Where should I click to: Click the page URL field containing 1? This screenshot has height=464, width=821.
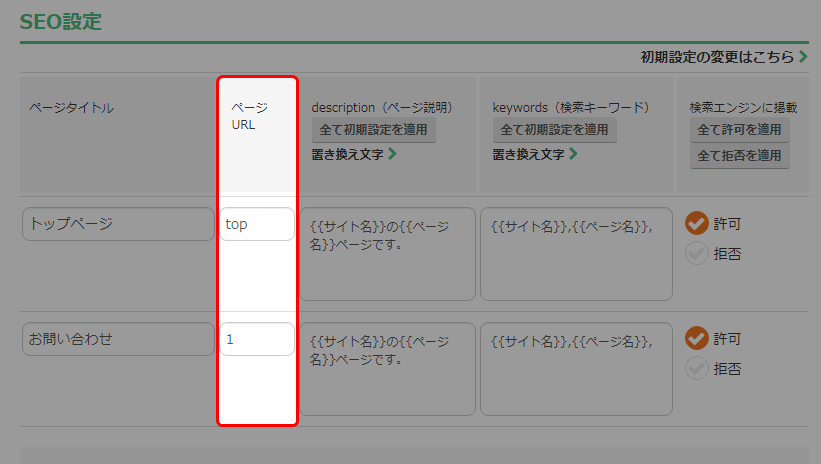pyautogui.click(x=257, y=339)
